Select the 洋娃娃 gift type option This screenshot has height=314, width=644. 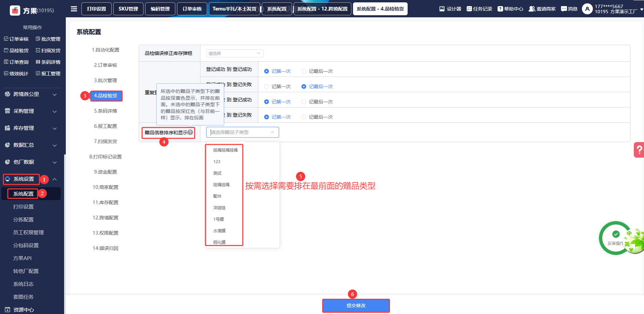pyautogui.click(x=219, y=208)
